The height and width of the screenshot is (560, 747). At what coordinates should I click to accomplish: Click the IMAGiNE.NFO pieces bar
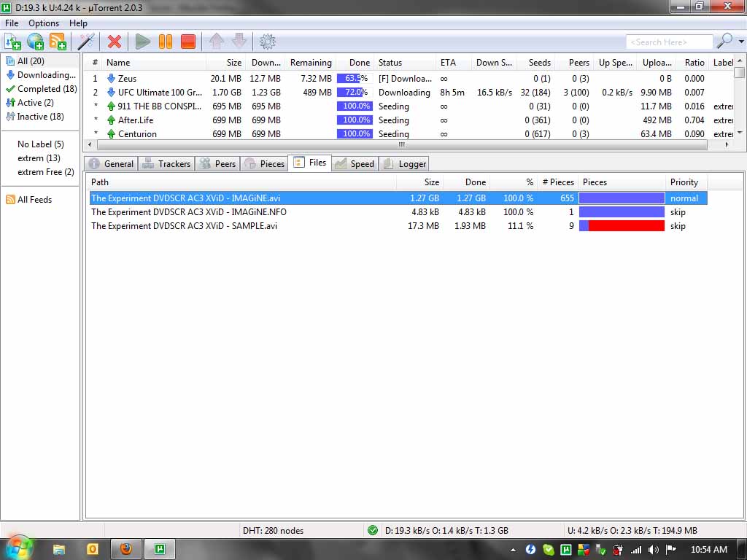[x=622, y=212]
